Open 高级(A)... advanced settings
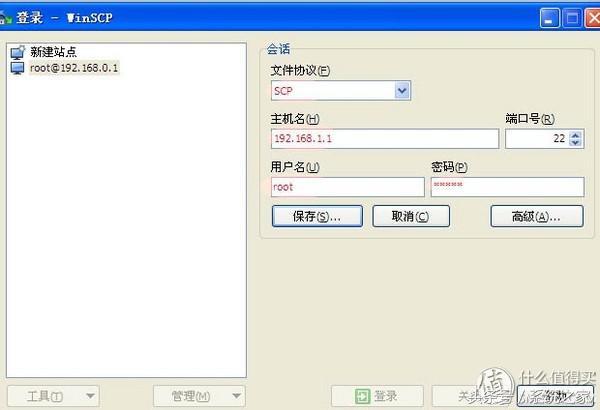Screen dimensions: 600x410 pyautogui.click(x=537, y=216)
